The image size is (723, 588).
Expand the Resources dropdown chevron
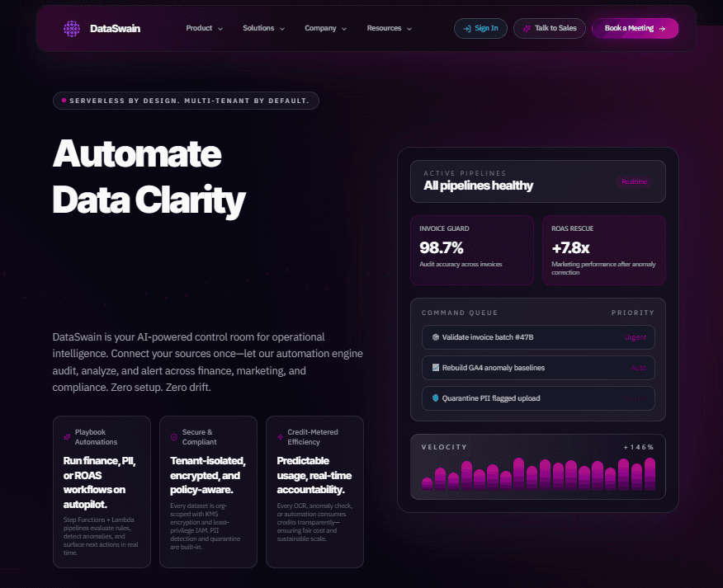409,28
